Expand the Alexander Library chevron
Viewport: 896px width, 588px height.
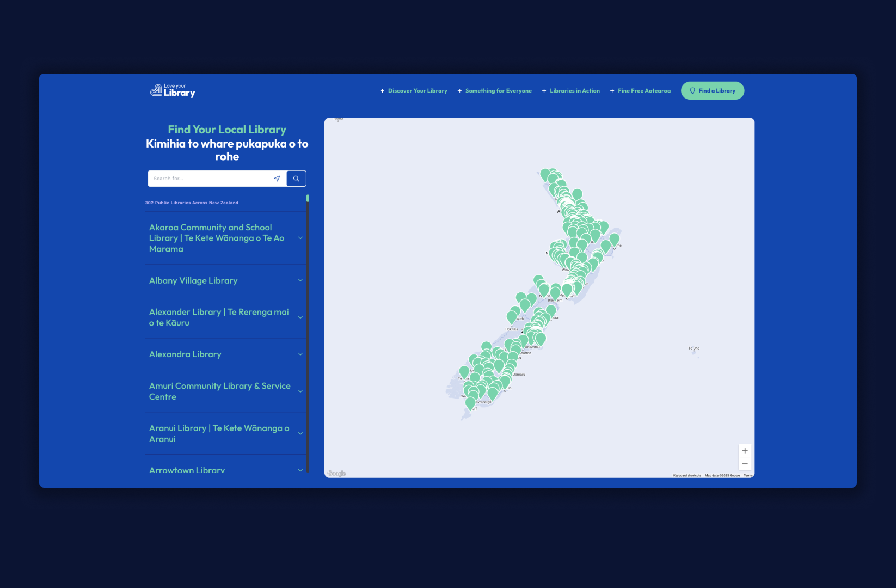pos(300,317)
